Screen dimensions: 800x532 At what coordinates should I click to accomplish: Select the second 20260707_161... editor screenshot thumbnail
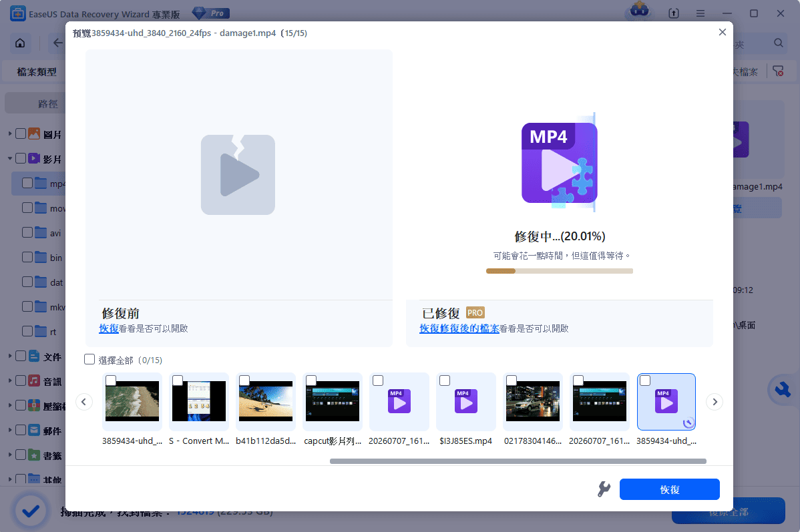coord(600,401)
